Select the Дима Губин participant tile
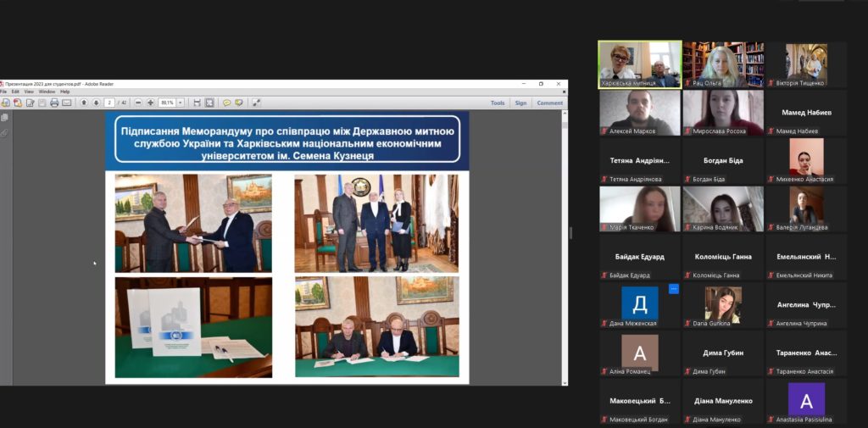Screen dimensions: 868x428 pyautogui.click(x=723, y=353)
